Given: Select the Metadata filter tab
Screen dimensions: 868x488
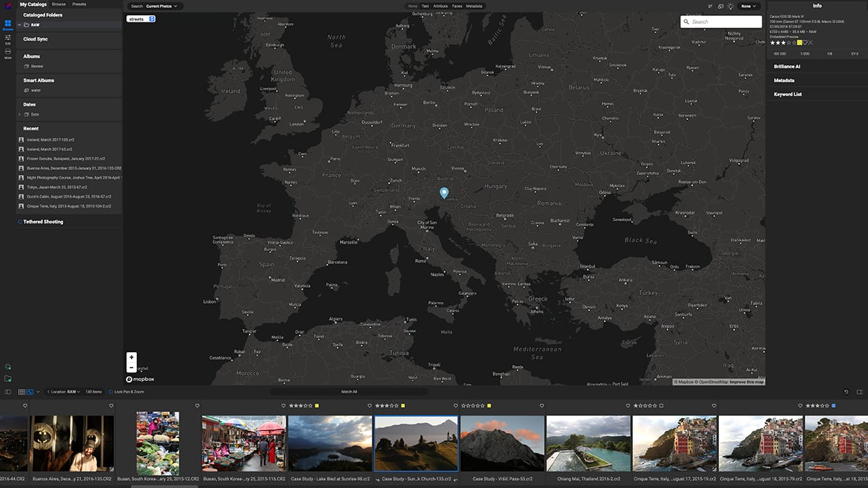Looking at the screenshot, I should [474, 6].
